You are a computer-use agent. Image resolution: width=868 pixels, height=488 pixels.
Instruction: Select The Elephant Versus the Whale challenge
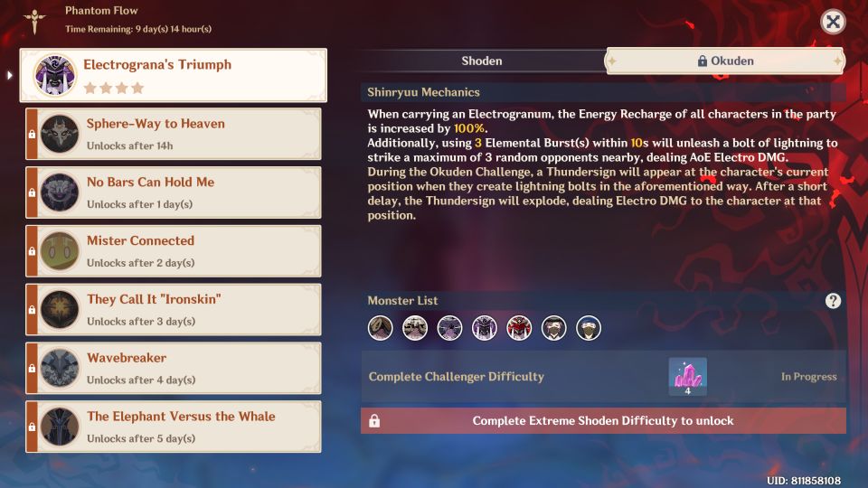coord(174,427)
